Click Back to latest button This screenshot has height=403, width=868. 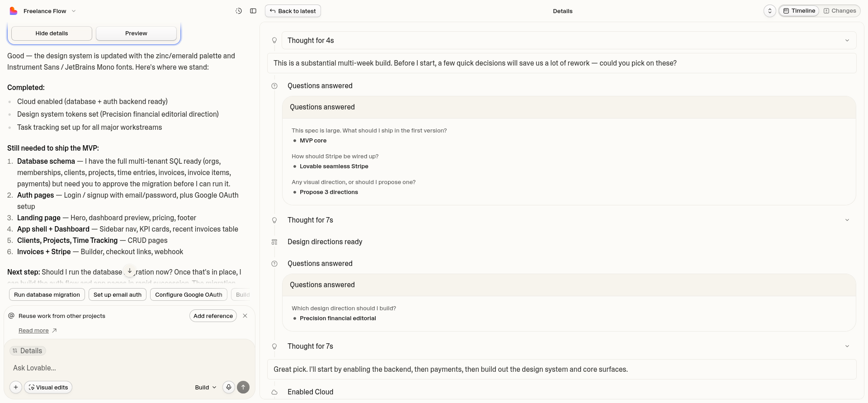click(x=293, y=11)
